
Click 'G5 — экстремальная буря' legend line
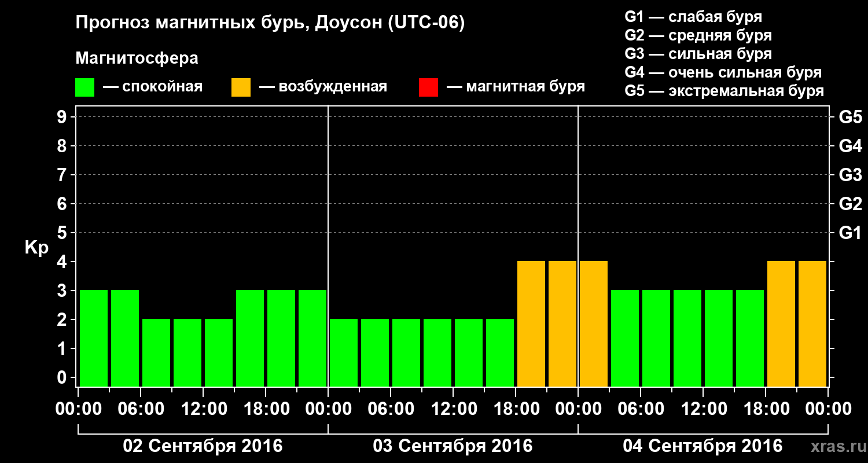pyautogui.click(x=724, y=91)
